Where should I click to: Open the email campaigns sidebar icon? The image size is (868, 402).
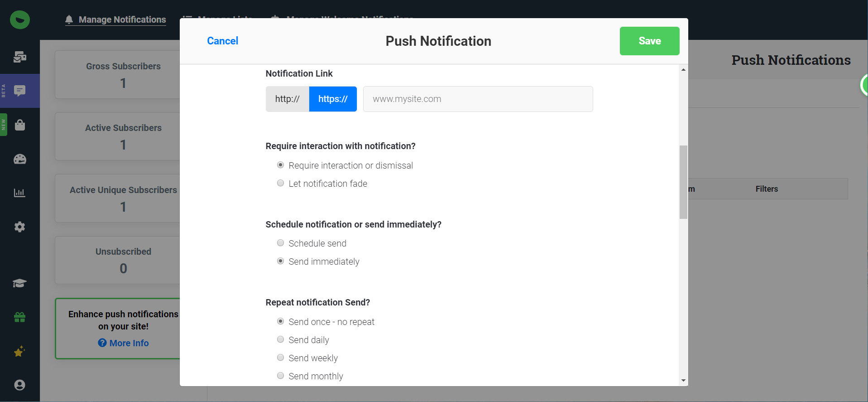[x=19, y=57]
